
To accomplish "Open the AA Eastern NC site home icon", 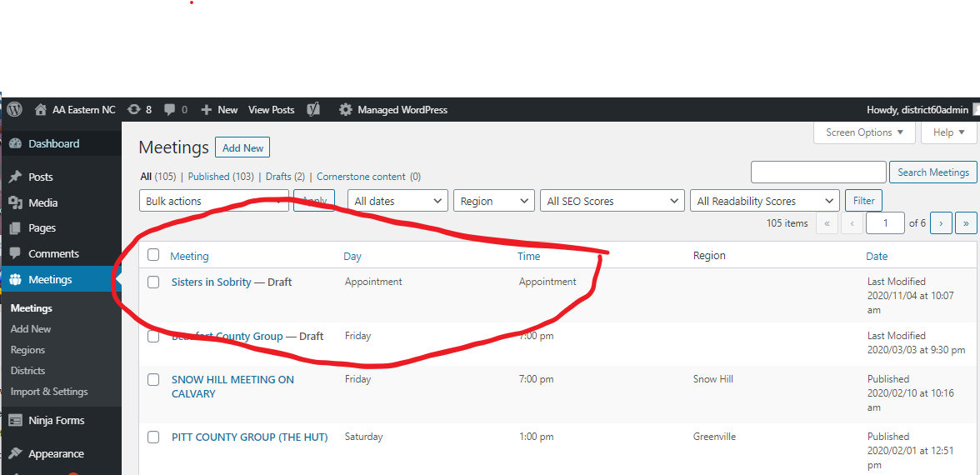I will 41,110.
